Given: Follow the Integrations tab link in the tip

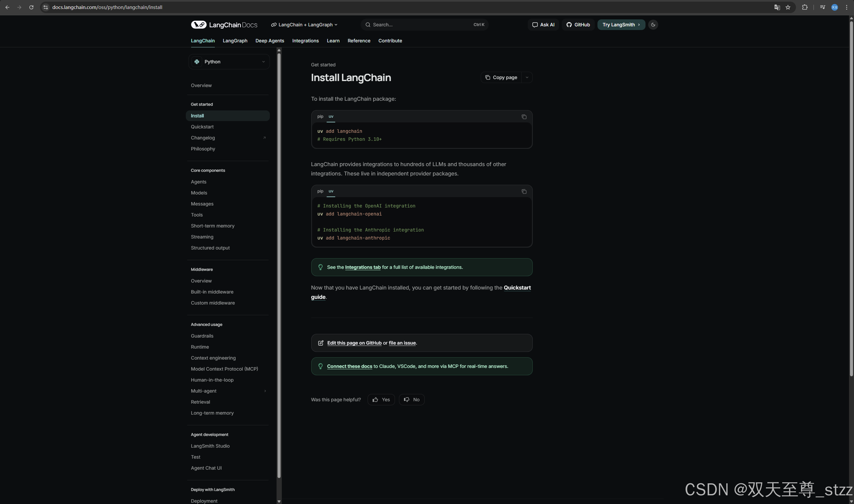Looking at the screenshot, I should [x=363, y=267].
